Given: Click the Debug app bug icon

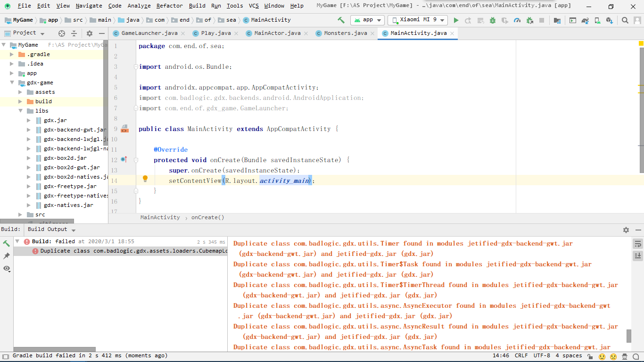Looking at the screenshot, I should pos(493,20).
